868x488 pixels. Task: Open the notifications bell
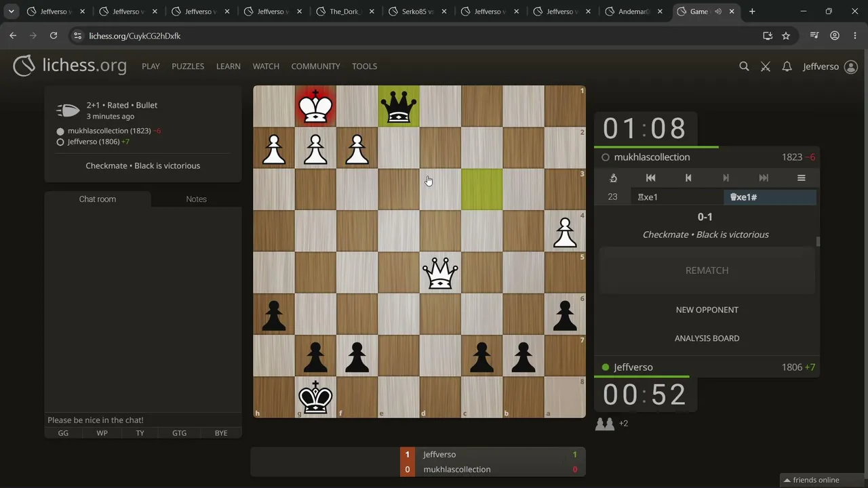click(x=787, y=66)
